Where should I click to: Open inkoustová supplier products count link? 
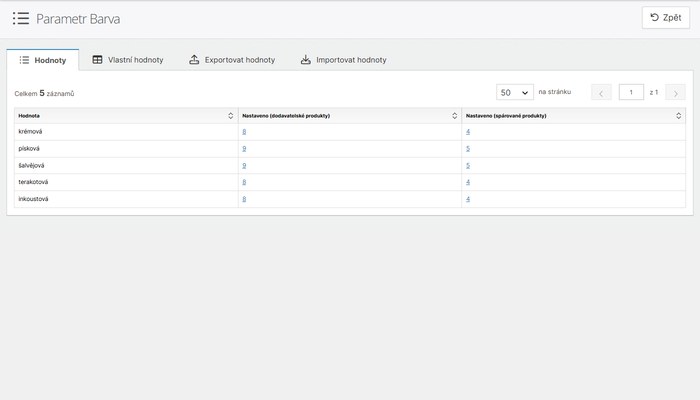(x=244, y=199)
